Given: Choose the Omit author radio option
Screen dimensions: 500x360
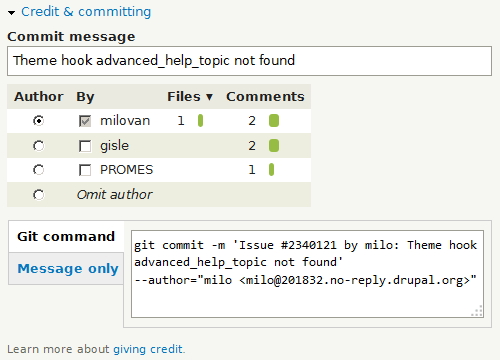Looking at the screenshot, I should pos(39,195).
